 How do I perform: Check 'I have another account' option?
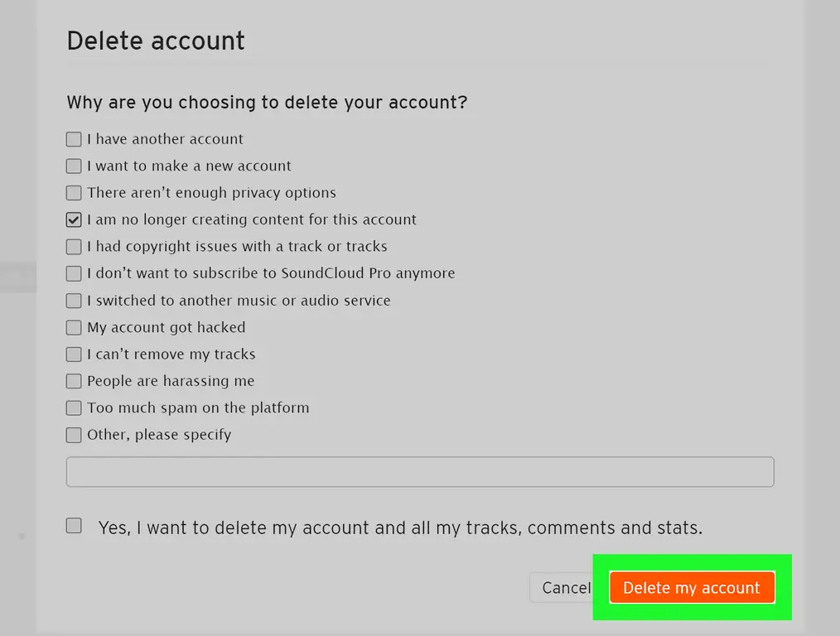74,139
